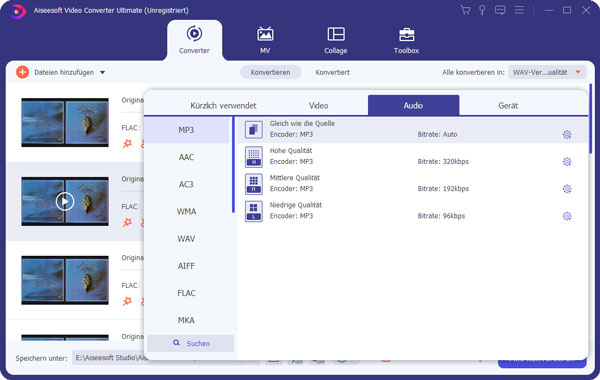Image resolution: width=600 pixels, height=380 pixels.
Task: Click the third file thumbnail
Action: click(65, 280)
